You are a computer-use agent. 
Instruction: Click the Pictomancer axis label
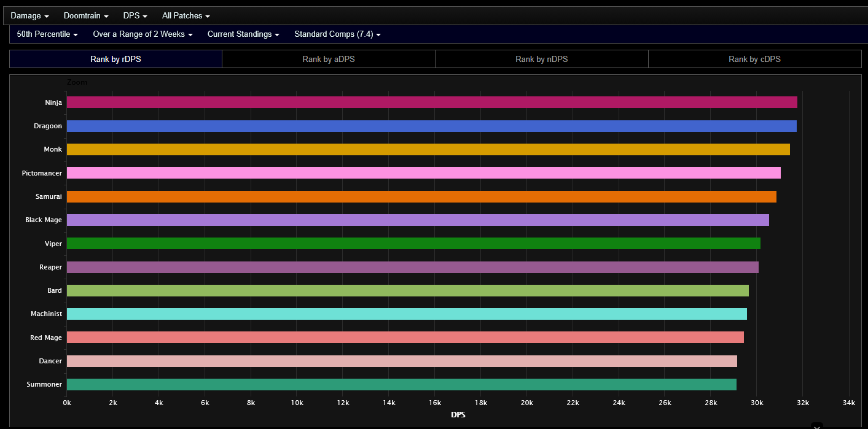[42, 173]
